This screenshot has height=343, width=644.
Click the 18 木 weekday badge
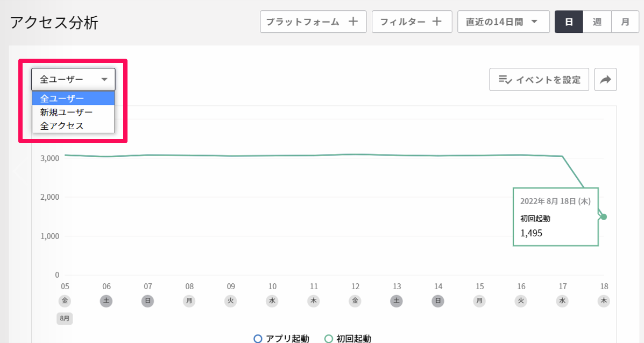click(604, 300)
